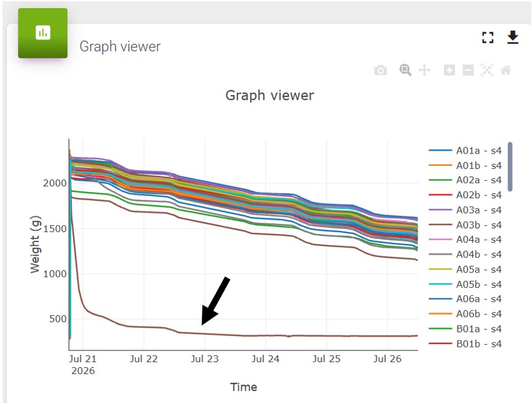Toggle the A04b - s4 series
The image size is (532, 403).
coord(465,254)
